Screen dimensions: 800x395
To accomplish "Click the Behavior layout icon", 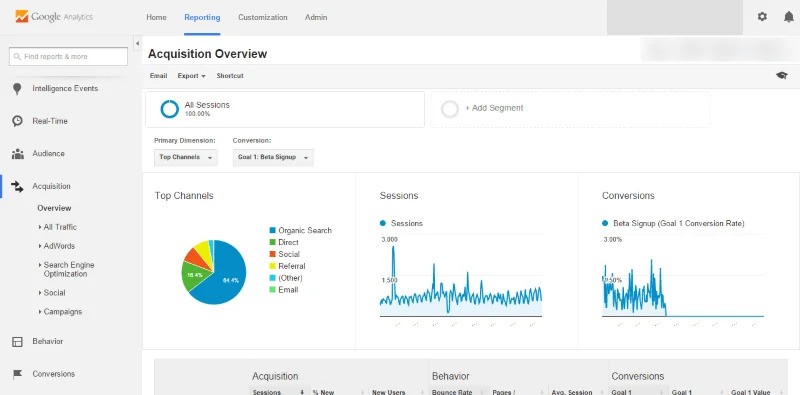I will pyautogui.click(x=17, y=341).
